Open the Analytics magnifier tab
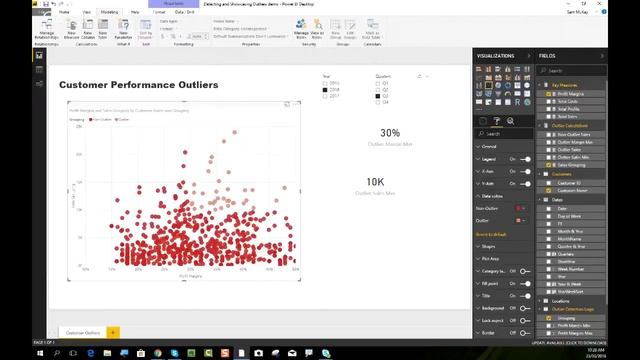The image size is (640, 360). [x=510, y=121]
